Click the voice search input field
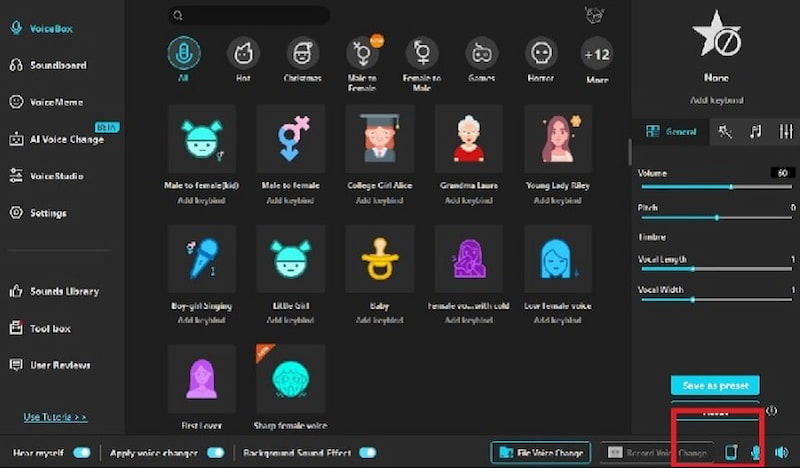The height and width of the screenshot is (468, 800). [250, 15]
